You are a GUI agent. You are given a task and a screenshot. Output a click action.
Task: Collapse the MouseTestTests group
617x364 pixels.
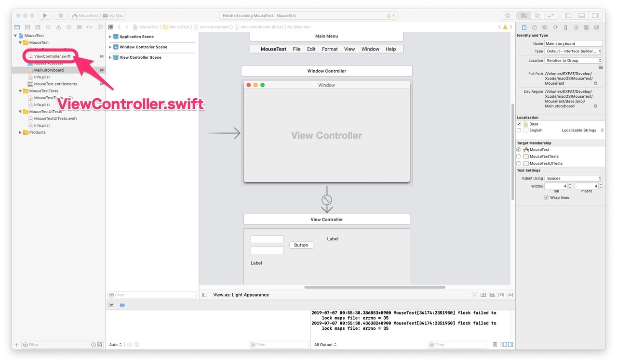20,91
